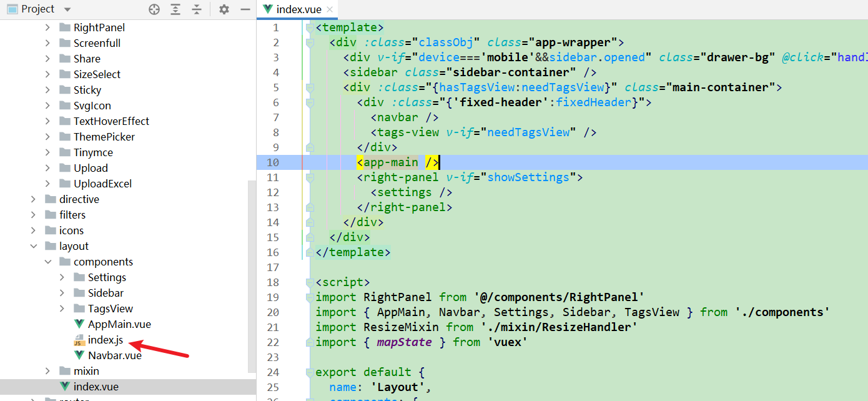This screenshot has width=868, height=401.
Task: Click the Settings folder icon
Action: point(79,277)
